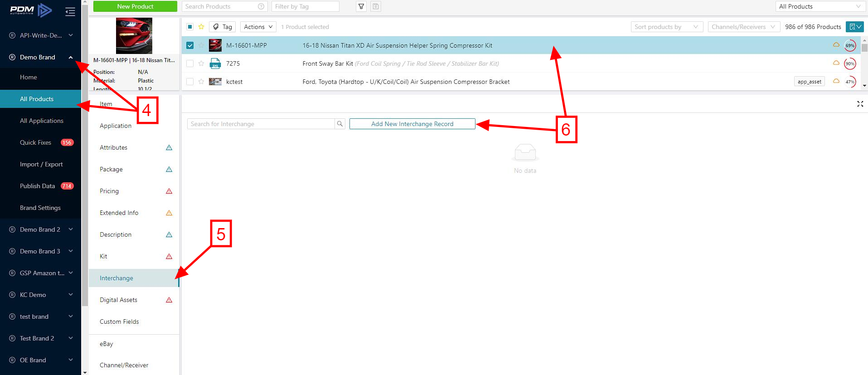Click the Pricing red warning triangle

coord(169,191)
